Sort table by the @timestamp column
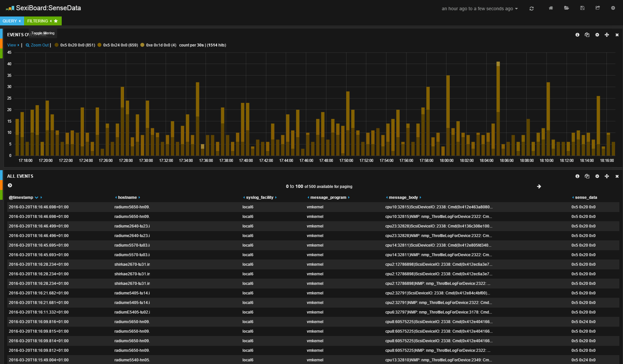This screenshot has width=623, height=364. point(21,197)
